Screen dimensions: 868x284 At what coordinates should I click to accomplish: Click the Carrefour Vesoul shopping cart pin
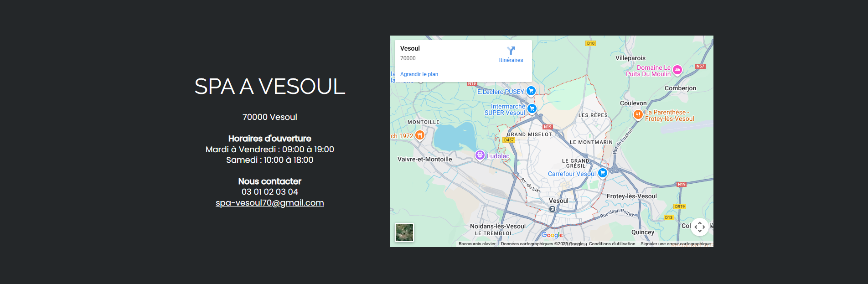[602, 173]
